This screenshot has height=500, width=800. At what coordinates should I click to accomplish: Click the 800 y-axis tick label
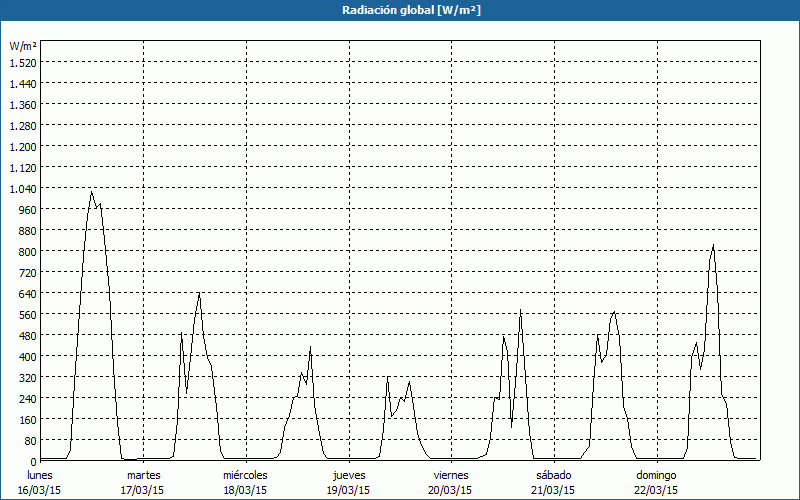(27, 251)
